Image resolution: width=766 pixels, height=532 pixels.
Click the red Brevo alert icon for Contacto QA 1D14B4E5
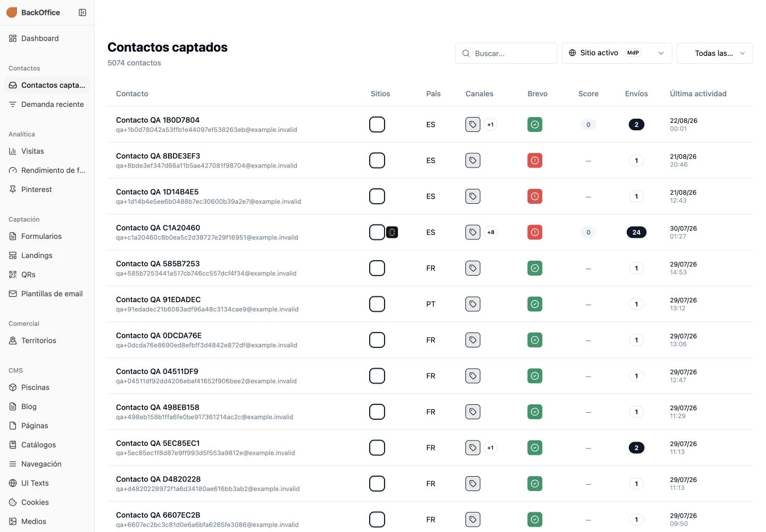point(535,196)
